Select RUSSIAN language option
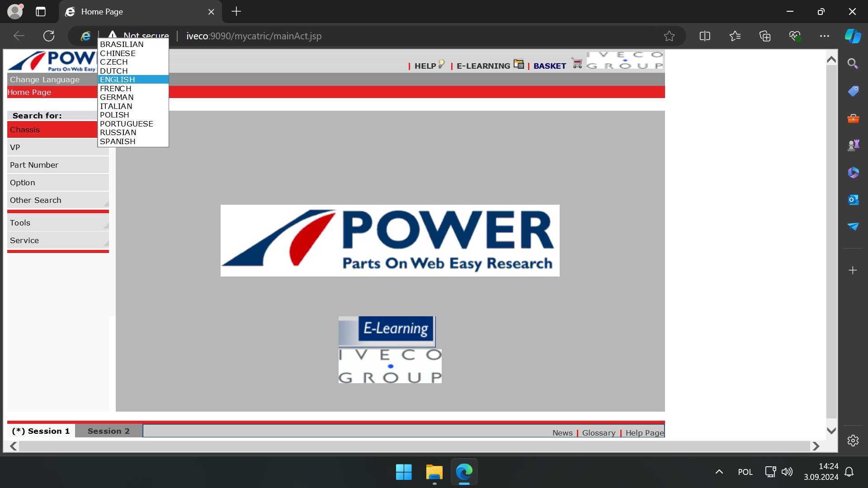Image resolution: width=868 pixels, height=488 pixels. click(133, 132)
